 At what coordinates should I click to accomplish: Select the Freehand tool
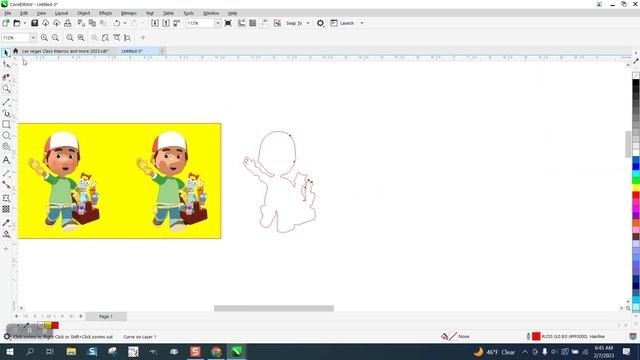(x=6, y=102)
